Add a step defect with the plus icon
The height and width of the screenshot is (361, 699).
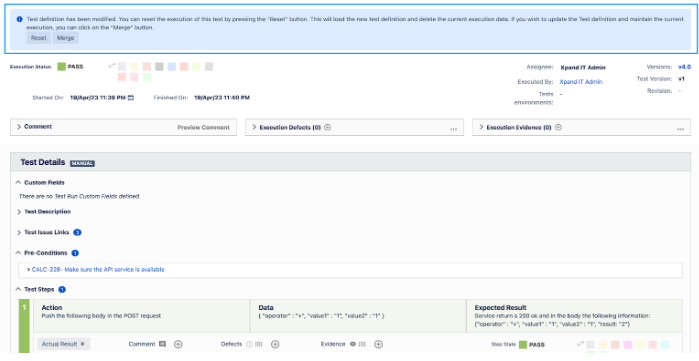[x=275, y=344]
